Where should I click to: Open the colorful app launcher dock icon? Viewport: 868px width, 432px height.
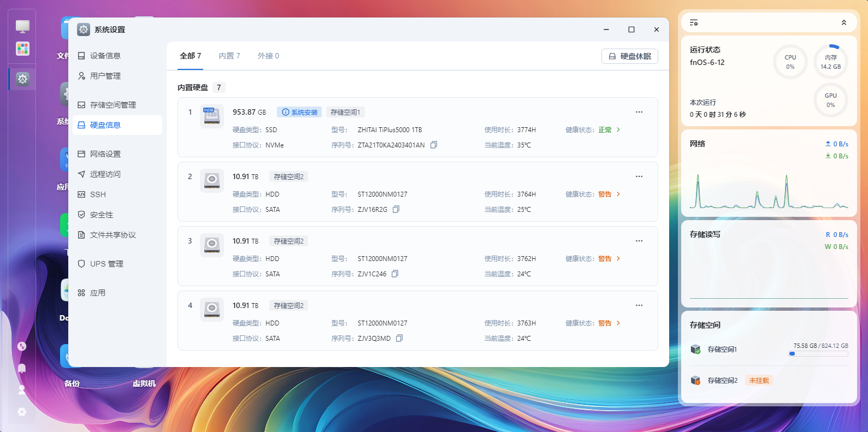point(22,49)
